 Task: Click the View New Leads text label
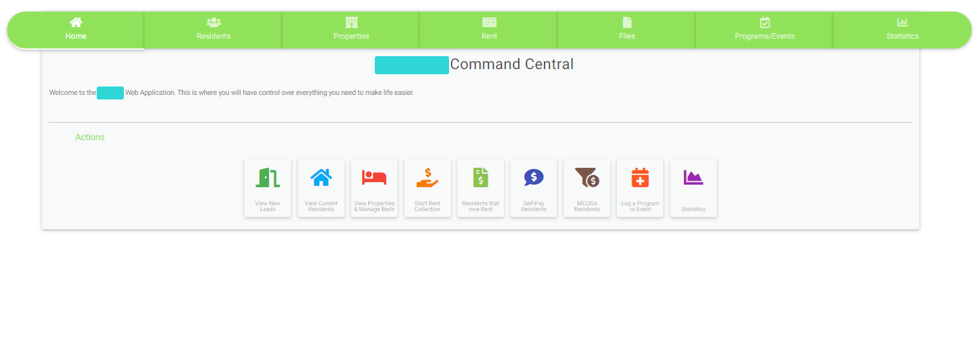[268, 206]
